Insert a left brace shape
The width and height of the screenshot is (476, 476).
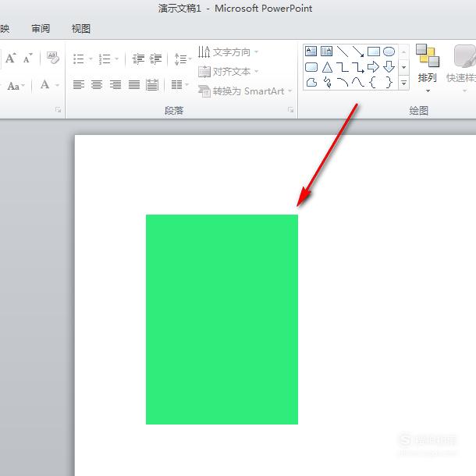point(373,82)
